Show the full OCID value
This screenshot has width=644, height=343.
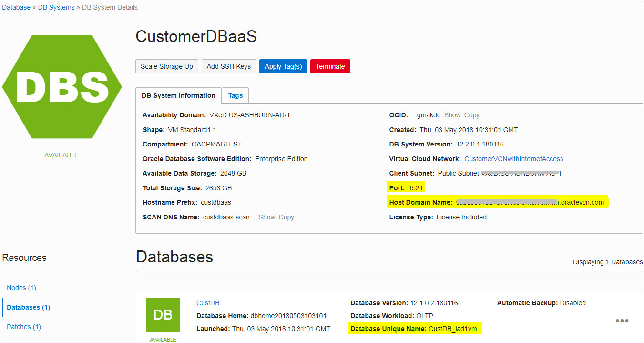[x=452, y=115]
